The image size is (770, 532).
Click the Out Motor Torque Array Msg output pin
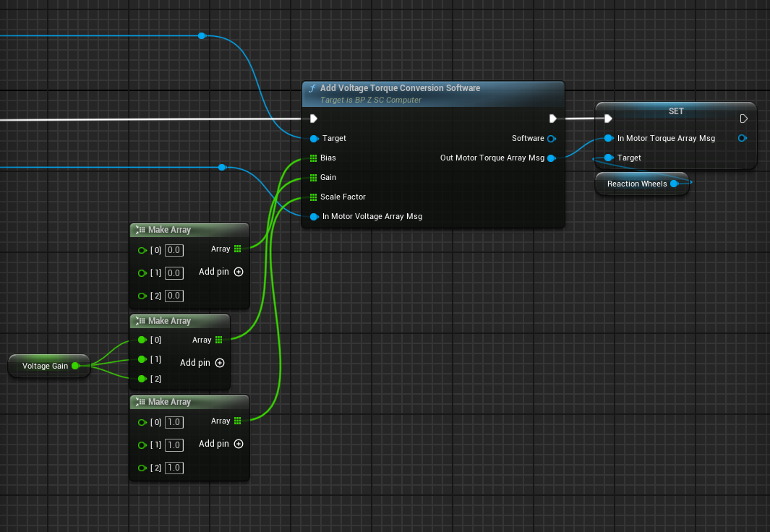coord(552,158)
